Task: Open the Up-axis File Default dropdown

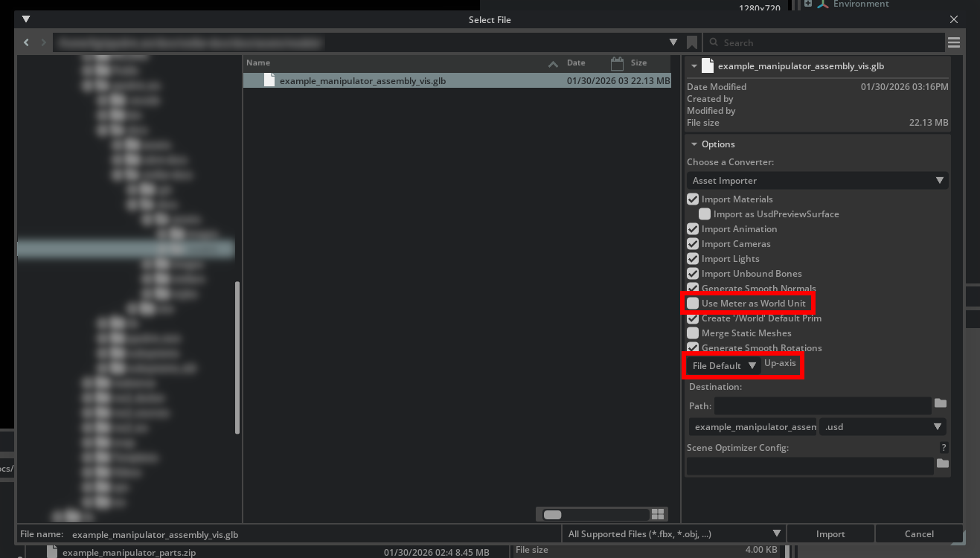Action: (x=723, y=365)
